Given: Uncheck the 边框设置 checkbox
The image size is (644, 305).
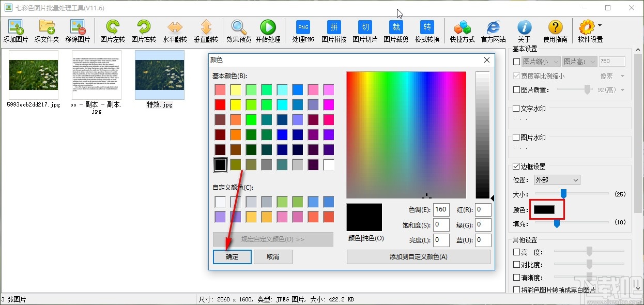Looking at the screenshot, I should coord(516,166).
